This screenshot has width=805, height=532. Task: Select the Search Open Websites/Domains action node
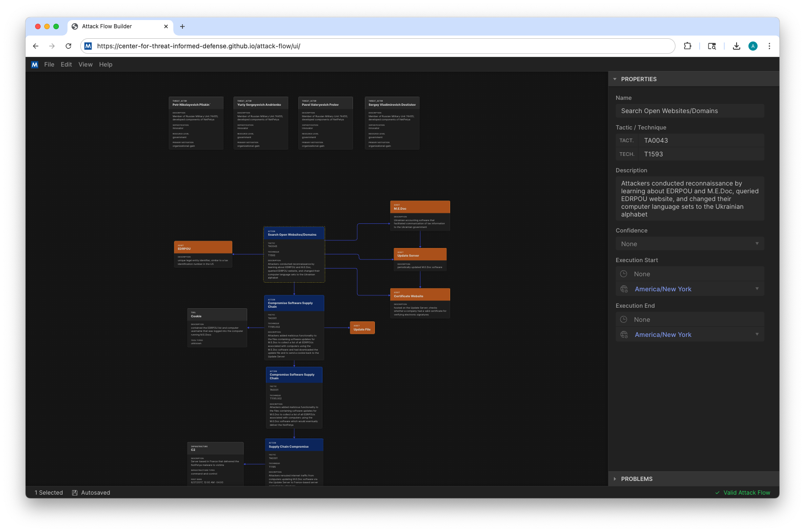[294, 254]
